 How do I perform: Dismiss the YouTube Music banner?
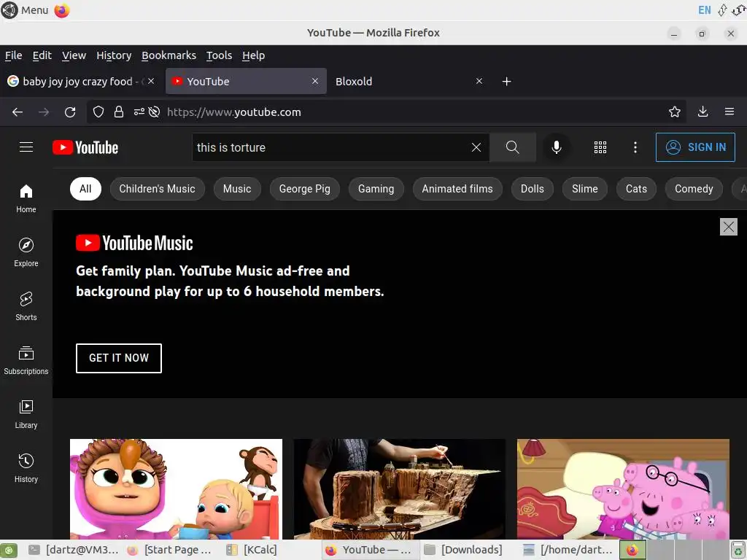(x=729, y=227)
